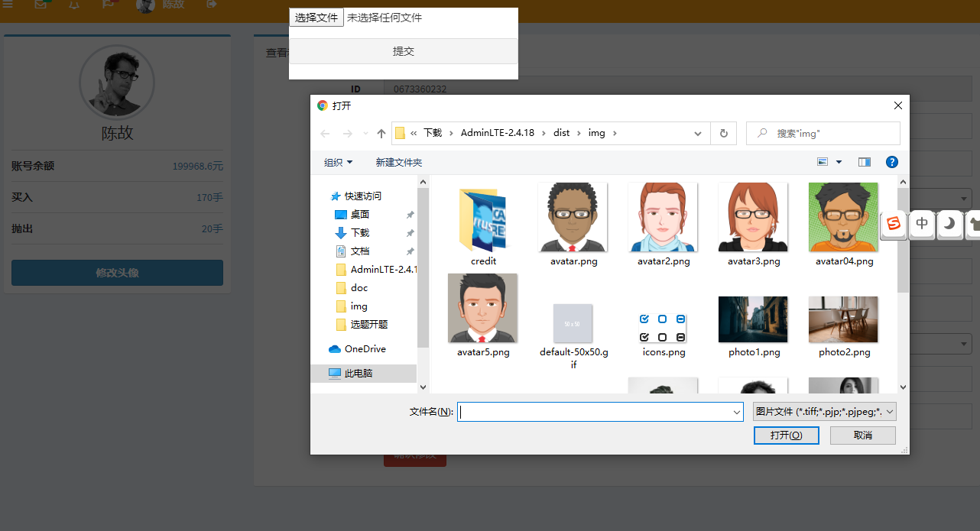Click the 打开(O) button

[786, 435]
